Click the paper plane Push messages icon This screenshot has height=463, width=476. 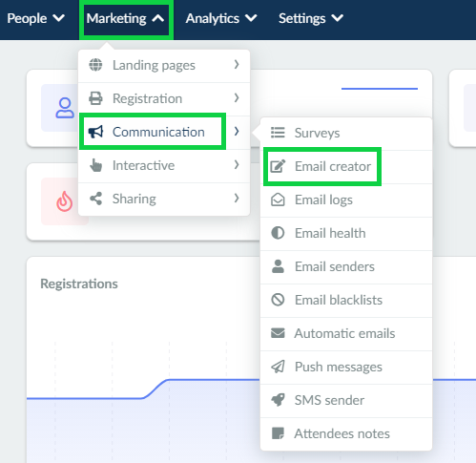click(x=278, y=367)
